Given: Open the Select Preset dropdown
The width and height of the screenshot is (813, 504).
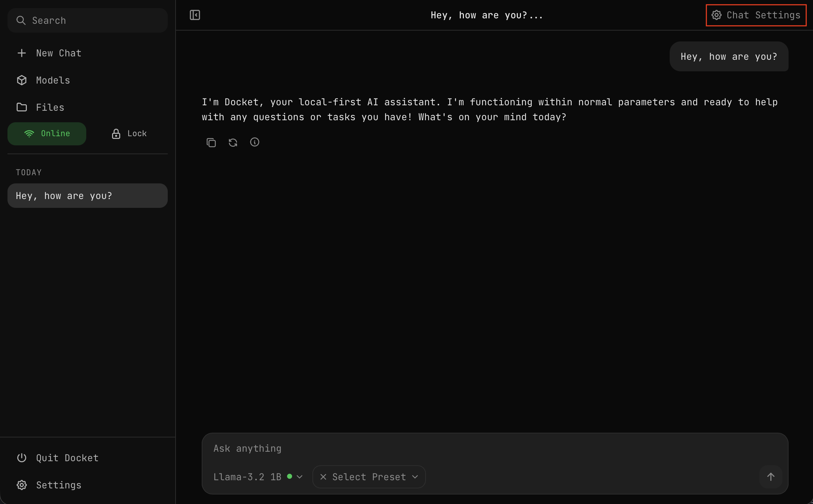Looking at the screenshot, I should (374, 477).
